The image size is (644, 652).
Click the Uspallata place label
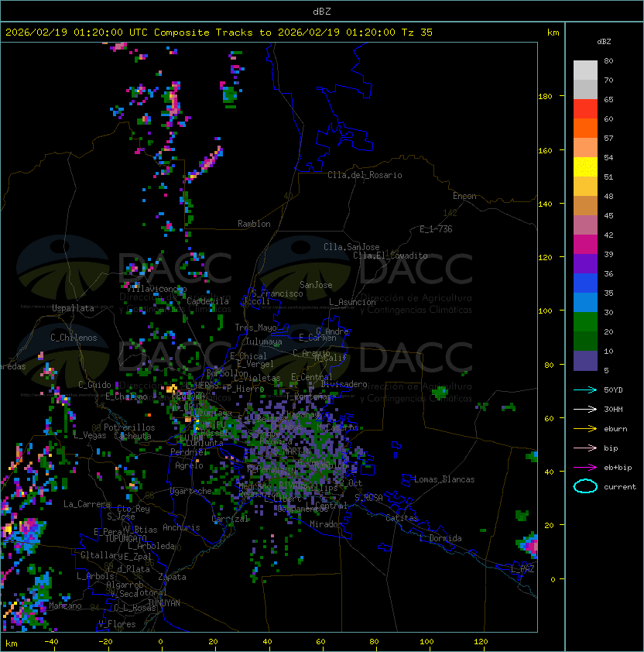tap(73, 308)
